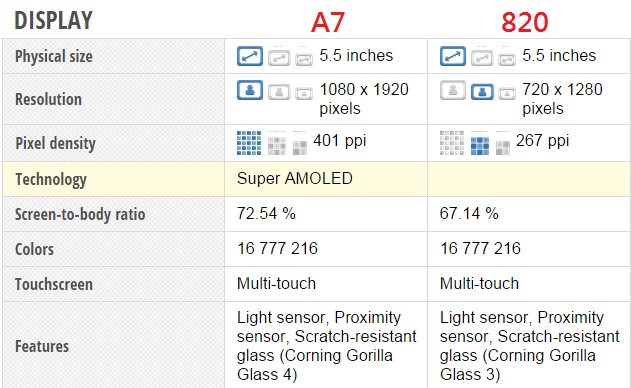Click the 820 column header
Screen dimensions: 631x388
[525, 22]
